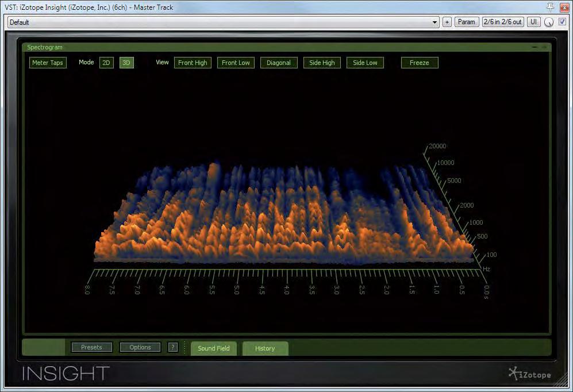Click the pin window icon
Viewport: 573px width, 392px height.
click(x=550, y=7)
